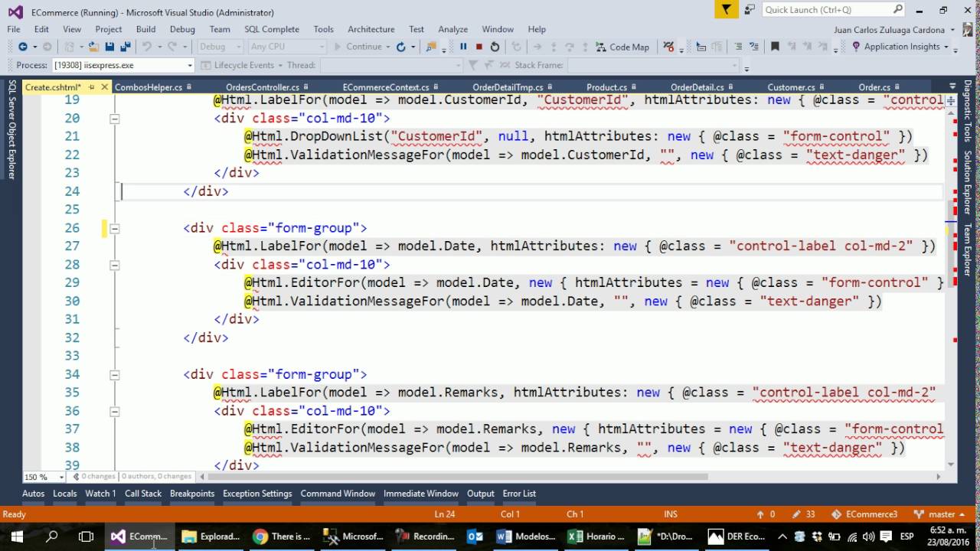Screen dimensions: 980x551
Task: Open file with the folder icon
Action: pyautogui.click(x=93, y=47)
